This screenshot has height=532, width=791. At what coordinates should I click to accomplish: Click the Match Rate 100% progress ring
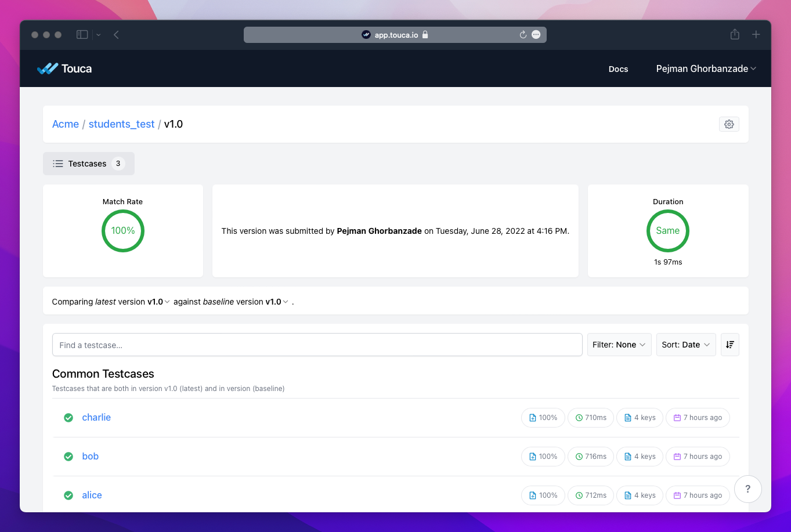pos(123,231)
